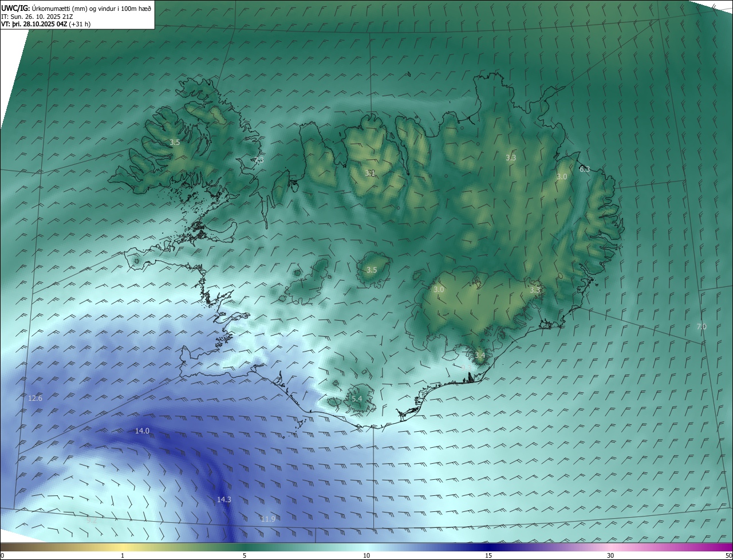The width and height of the screenshot is (733, 560).
Task: Click the 30 tick on the color scale
Action: (610, 555)
